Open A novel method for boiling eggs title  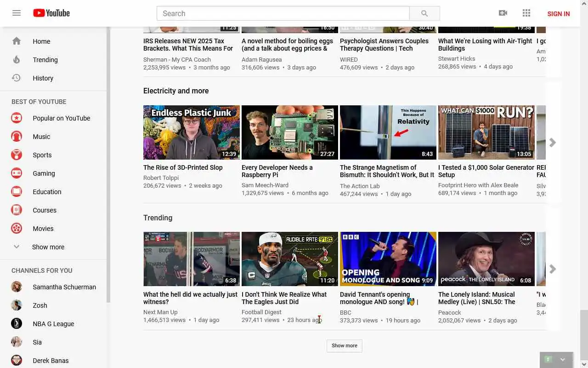click(x=287, y=45)
